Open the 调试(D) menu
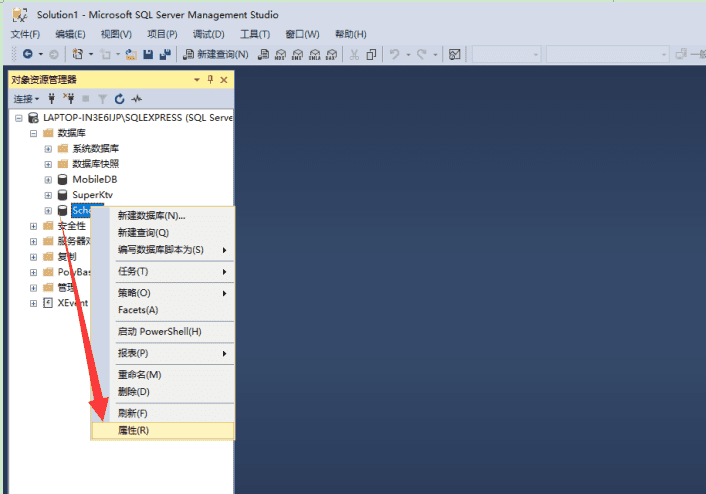 coord(208,34)
